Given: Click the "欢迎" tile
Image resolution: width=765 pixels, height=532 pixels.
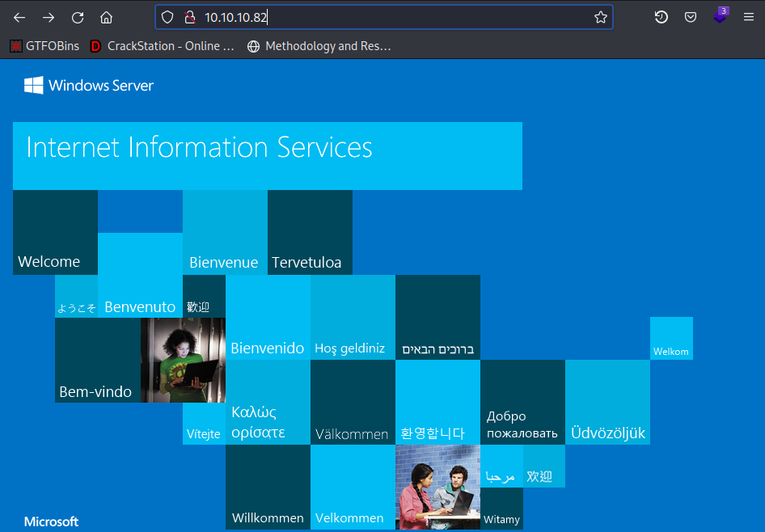Looking at the screenshot, I should [544, 467].
